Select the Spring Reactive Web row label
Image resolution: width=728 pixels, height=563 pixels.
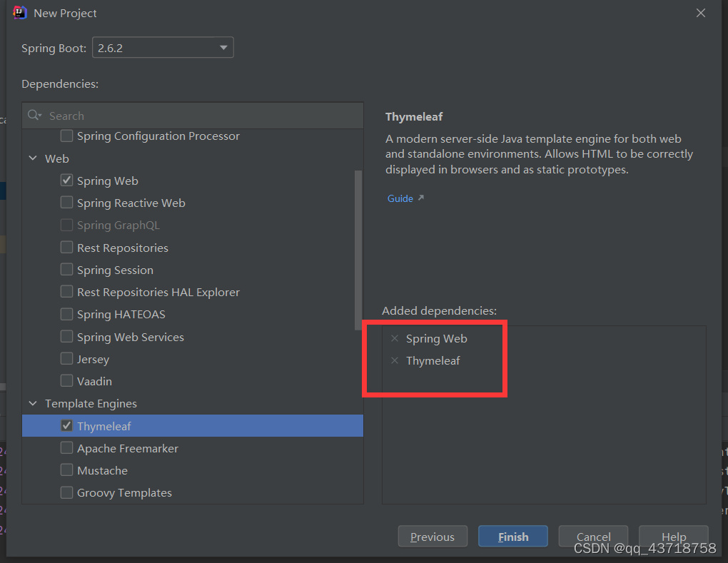[x=131, y=203]
